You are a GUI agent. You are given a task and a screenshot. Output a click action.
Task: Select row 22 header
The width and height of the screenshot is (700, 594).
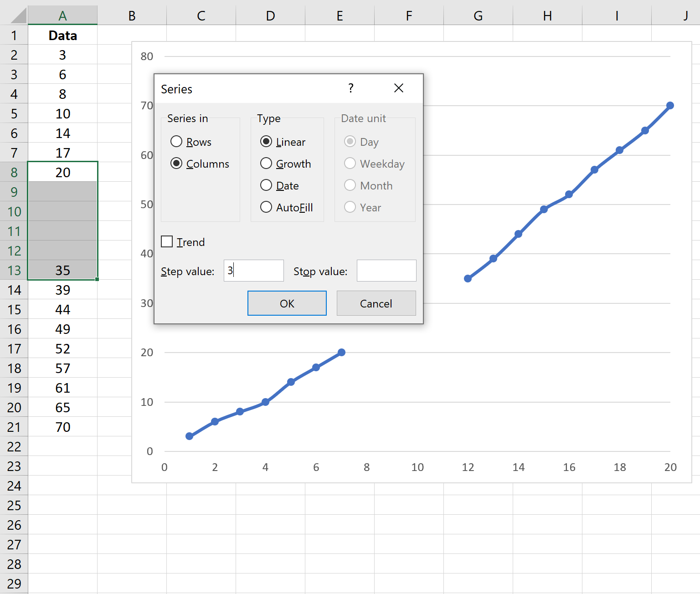coord(14,447)
